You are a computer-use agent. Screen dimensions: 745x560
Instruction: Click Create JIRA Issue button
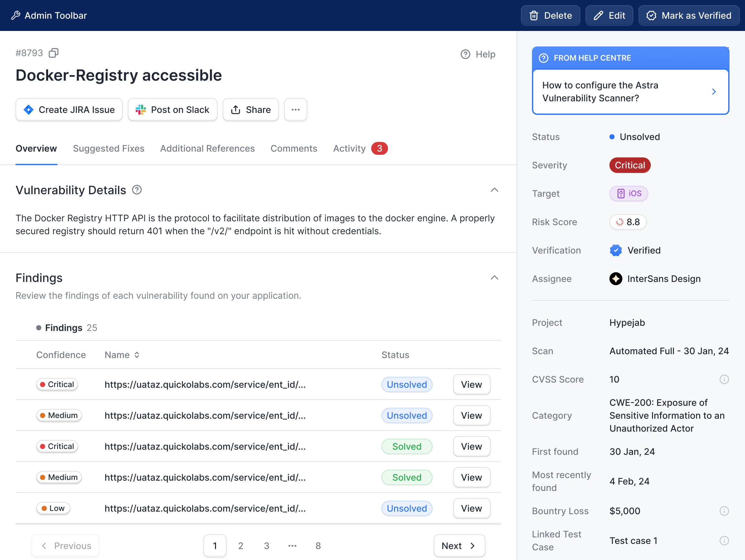click(x=69, y=110)
